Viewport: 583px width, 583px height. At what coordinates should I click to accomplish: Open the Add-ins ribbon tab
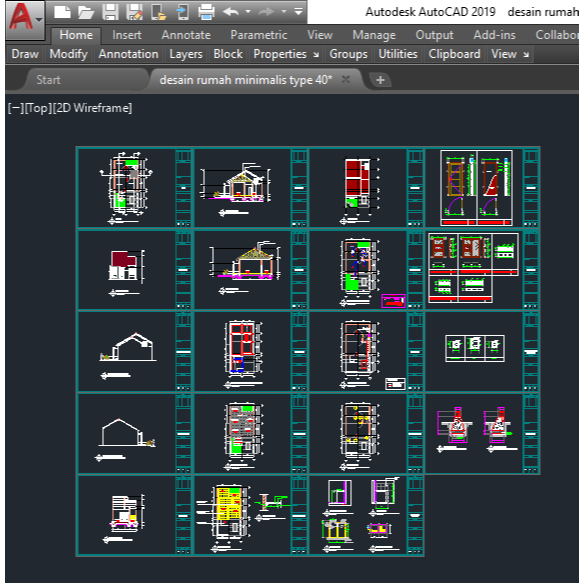pos(494,35)
